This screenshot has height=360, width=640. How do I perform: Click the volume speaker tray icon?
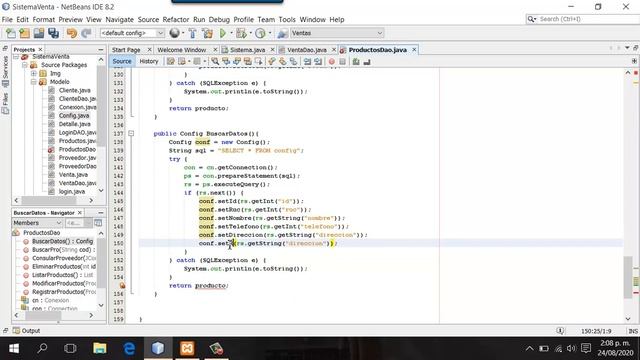(x=571, y=348)
